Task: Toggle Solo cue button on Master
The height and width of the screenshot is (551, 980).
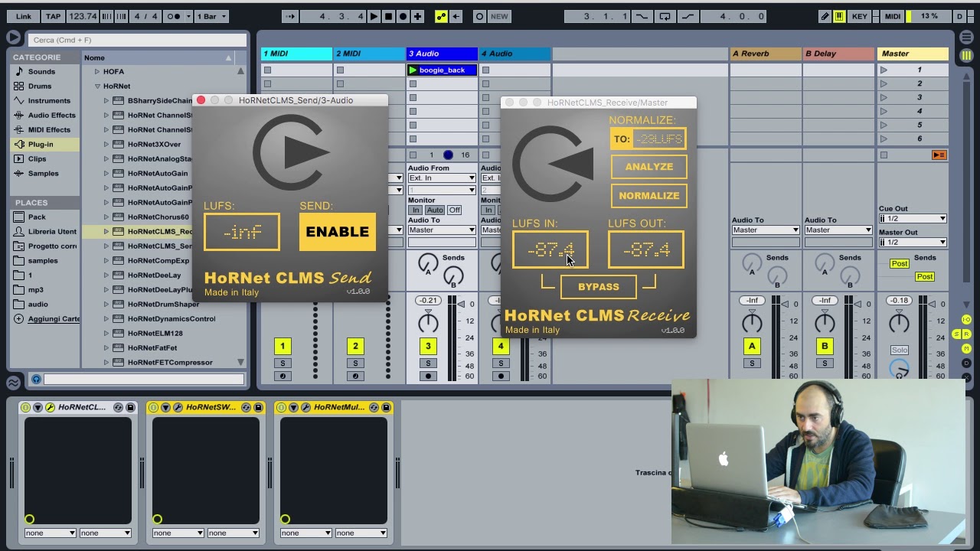Action: pyautogui.click(x=900, y=350)
